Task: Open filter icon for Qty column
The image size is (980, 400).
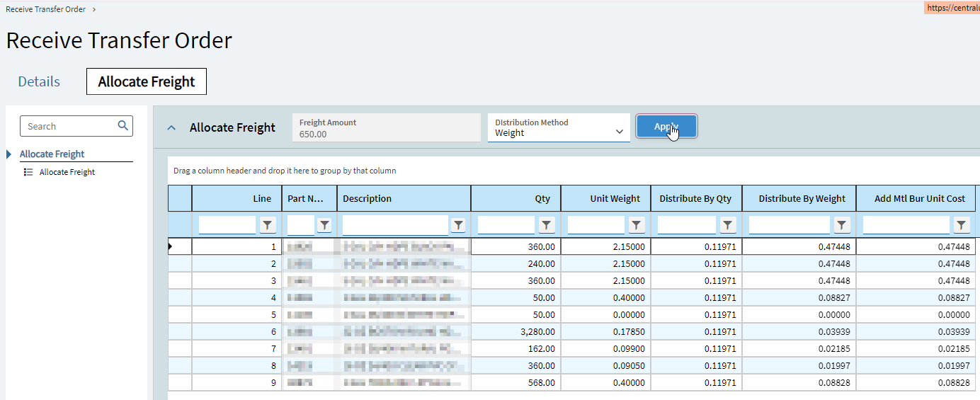Action: pyautogui.click(x=547, y=225)
